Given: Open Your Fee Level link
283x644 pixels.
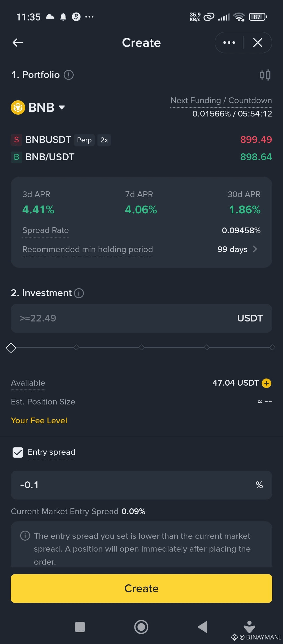Looking at the screenshot, I should coord(39,421).
